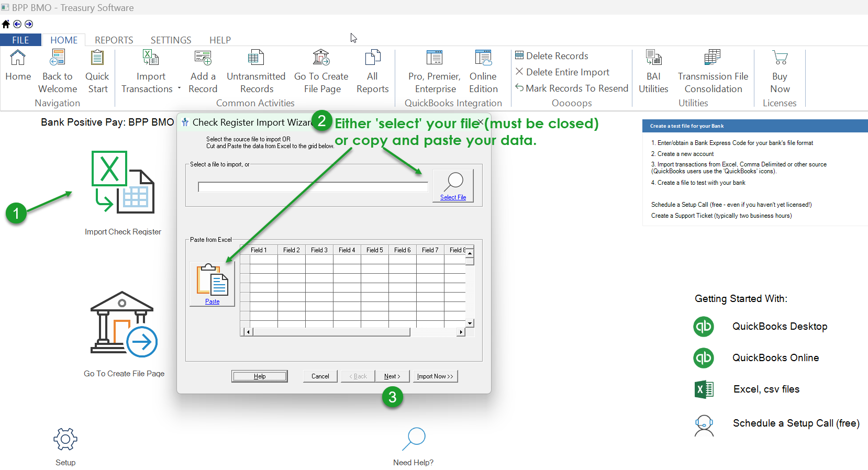Screen dimensions: 868x470
Task: Click the Buy Now cart icon
Action: (x=780, y=58)
